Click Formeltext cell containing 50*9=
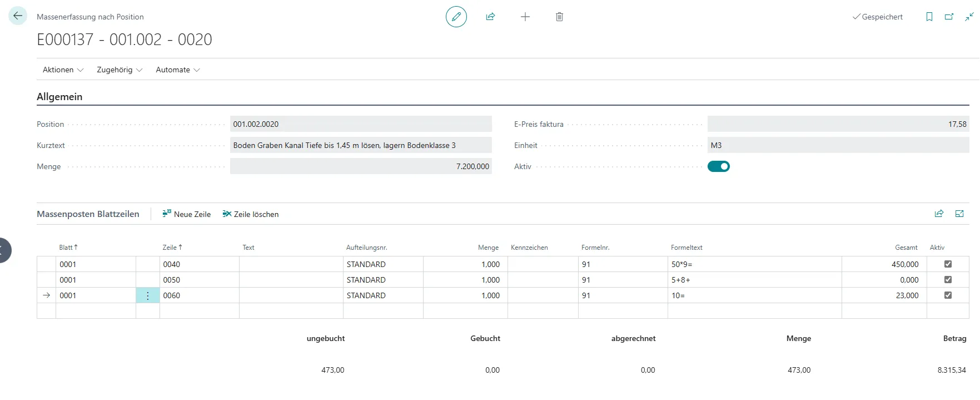The image size is (980, 400). click(753, 264)
